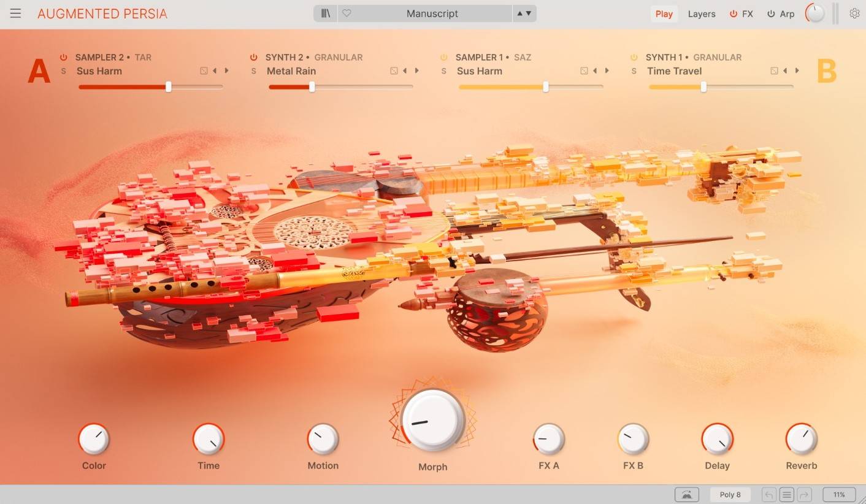Open the preset library browser
The height and width of the screenshot is (504, 866).
pos(326,13)
